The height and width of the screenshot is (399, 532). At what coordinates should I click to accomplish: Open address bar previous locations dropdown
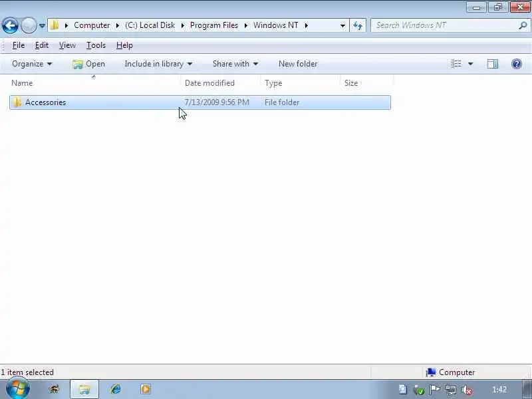click(342, 25)
